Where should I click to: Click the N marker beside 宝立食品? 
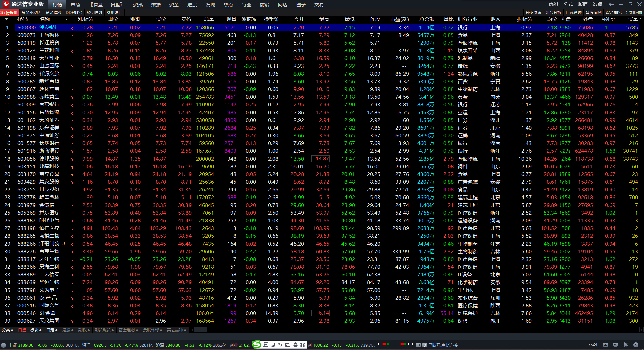(x=72, y=175)
